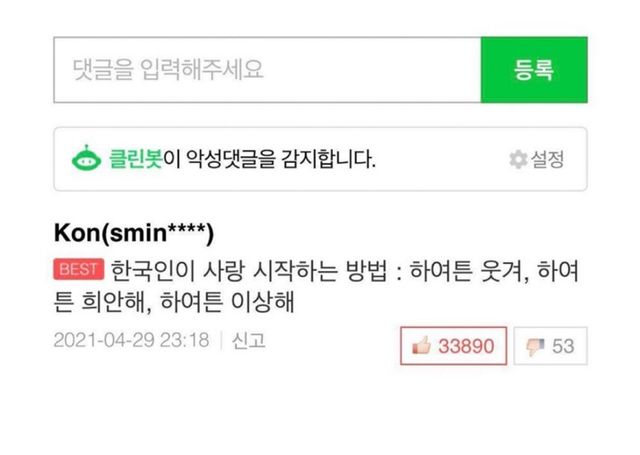Open the green 클린봇 text link

(136, 159)
